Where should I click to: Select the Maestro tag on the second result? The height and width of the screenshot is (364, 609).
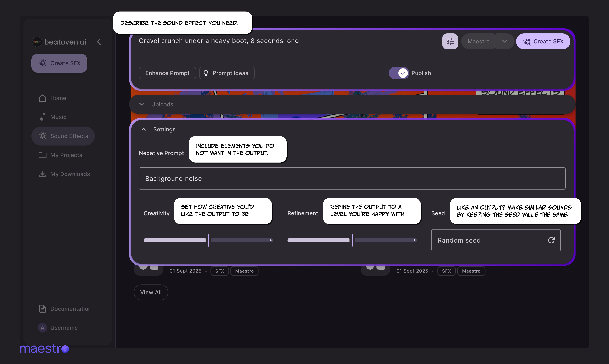[471, 271]
